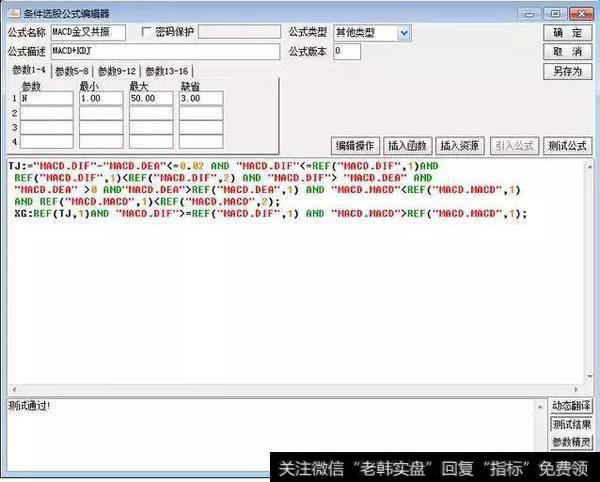Click the 确定 button
The width and height of the screenshot is (600, 482).
click(567, 33)
